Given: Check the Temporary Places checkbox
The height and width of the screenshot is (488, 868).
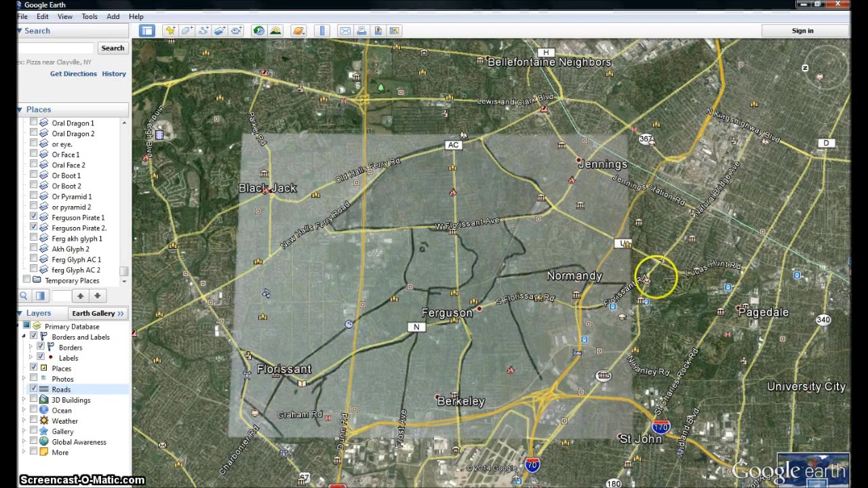Looking at the screenshot, I should tap(27, 280).
